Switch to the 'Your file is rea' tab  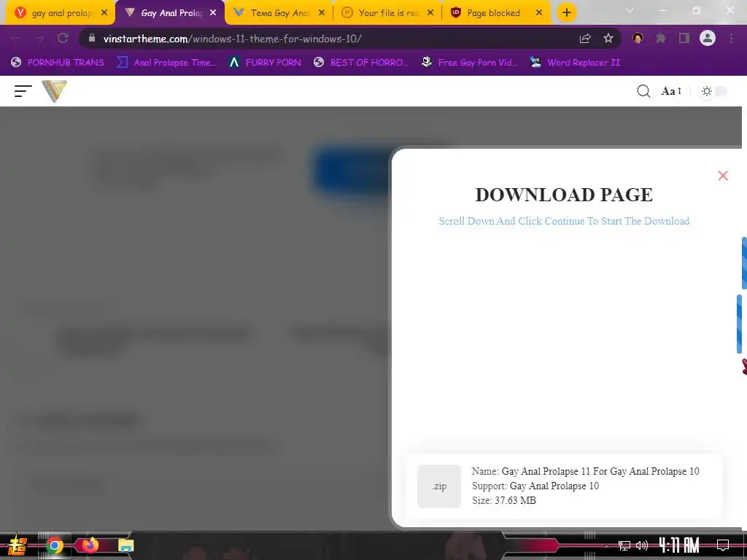pyautogui.click(x=388, y=13)
